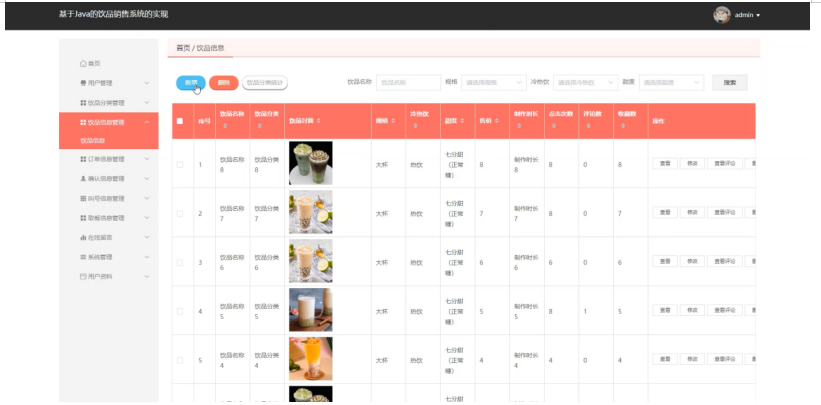Check the checkbox for row 序号 2

180,214
